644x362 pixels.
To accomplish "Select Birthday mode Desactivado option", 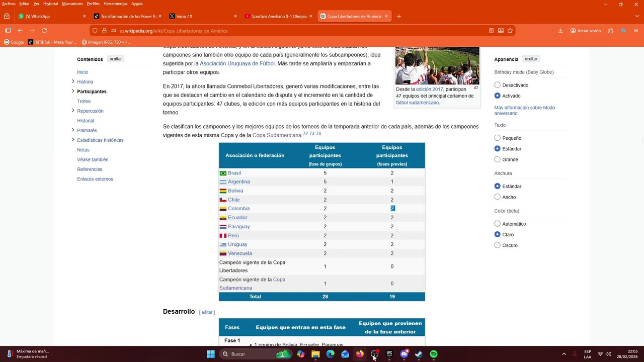I will click(497, 85).
